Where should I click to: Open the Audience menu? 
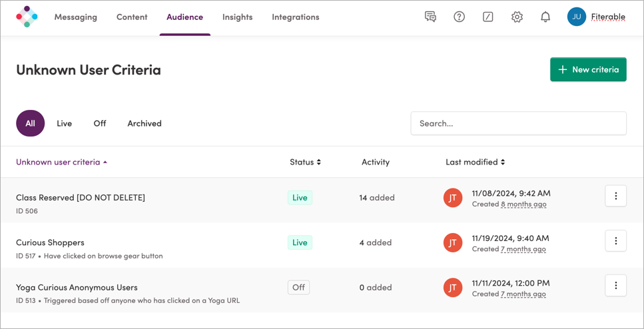185,17
